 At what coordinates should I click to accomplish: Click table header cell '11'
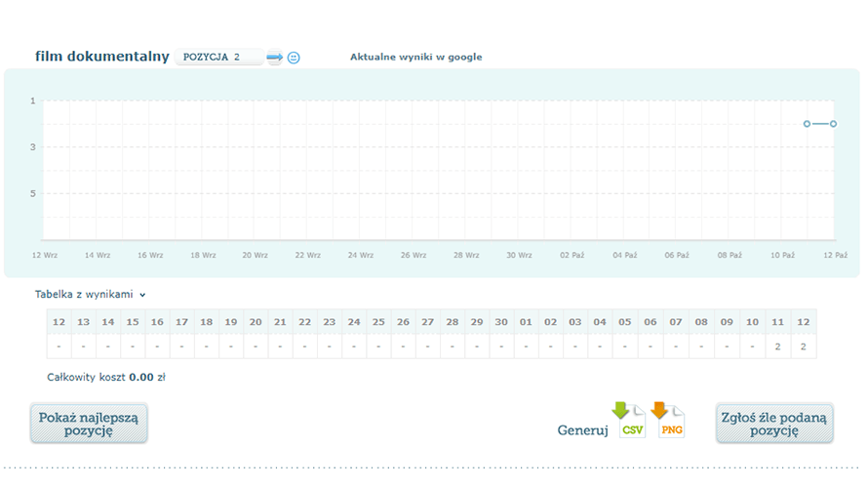777,322
